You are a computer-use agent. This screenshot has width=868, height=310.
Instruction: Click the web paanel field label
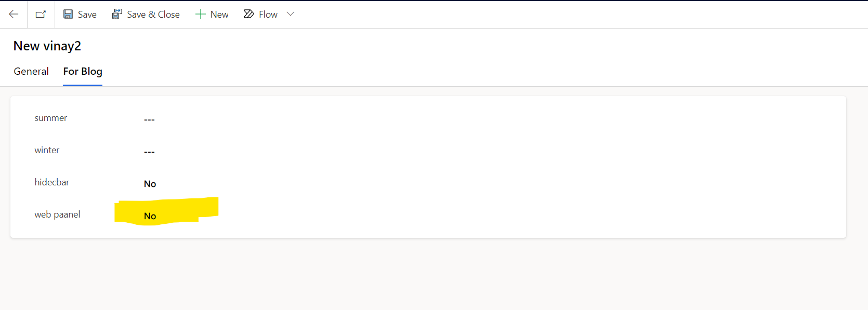coord(57,214)
